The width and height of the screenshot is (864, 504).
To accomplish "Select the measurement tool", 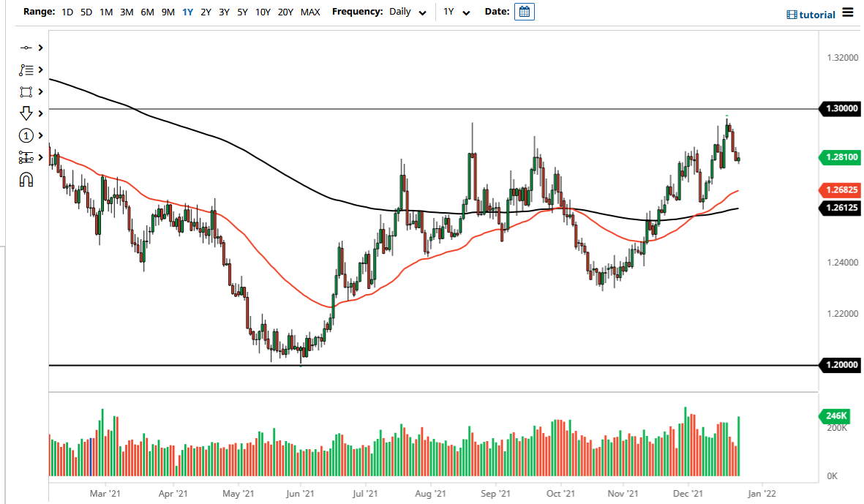I will 26,157.
